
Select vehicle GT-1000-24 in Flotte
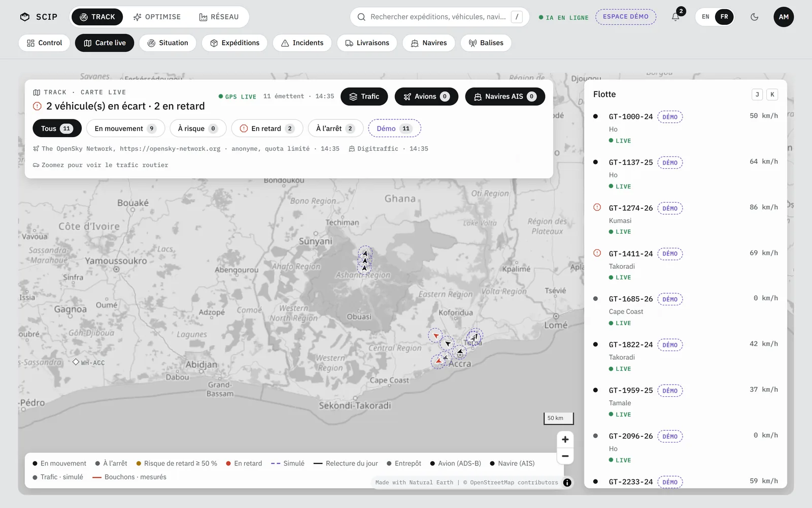[686, 128]
